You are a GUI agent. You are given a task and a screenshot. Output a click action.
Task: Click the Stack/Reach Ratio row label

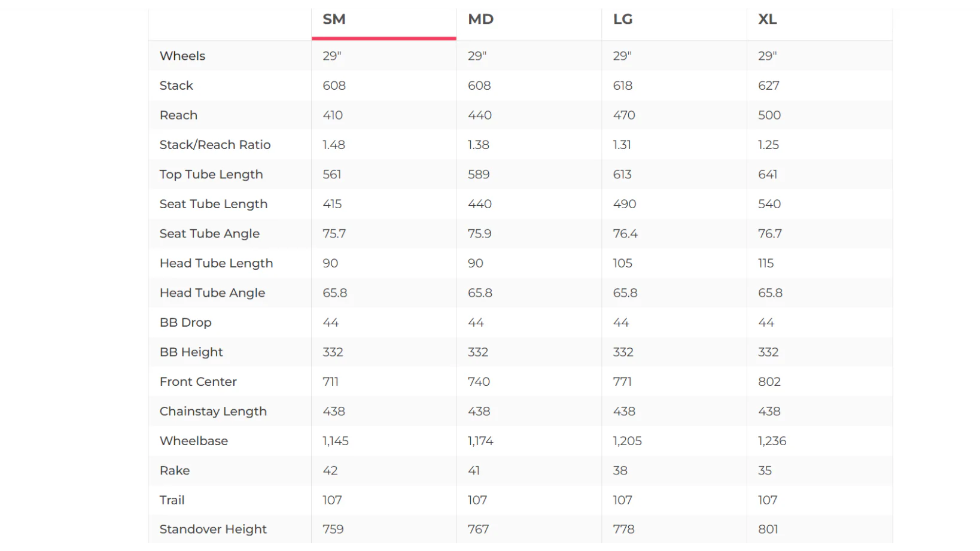[x=215, y=145]
